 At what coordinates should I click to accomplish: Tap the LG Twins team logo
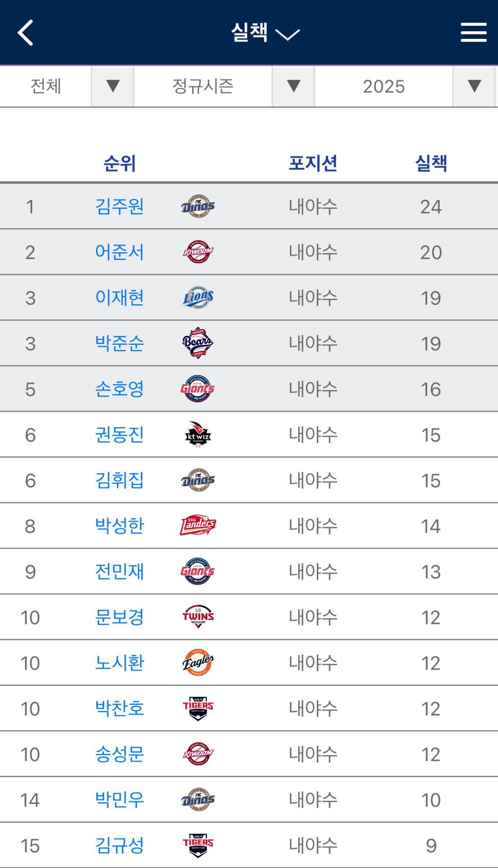198,617
